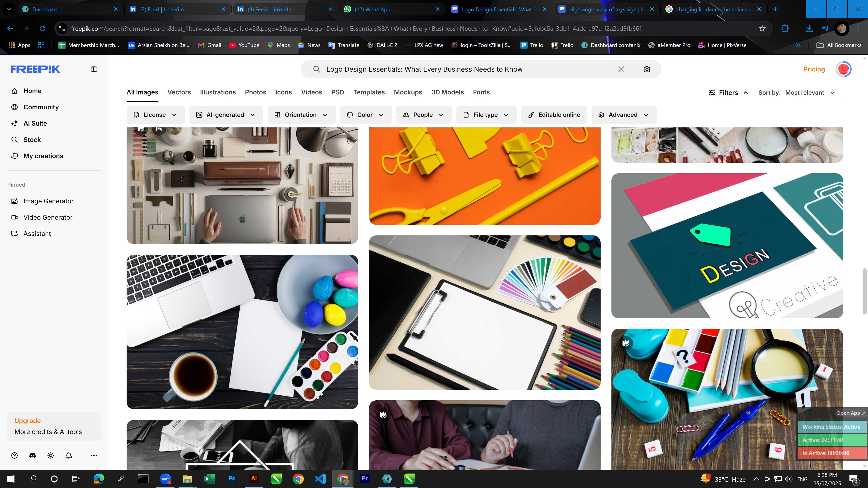Show hidden bookmarks with the chevron
This screenshot has width=868, height=488.
click(x=798, y=45)
